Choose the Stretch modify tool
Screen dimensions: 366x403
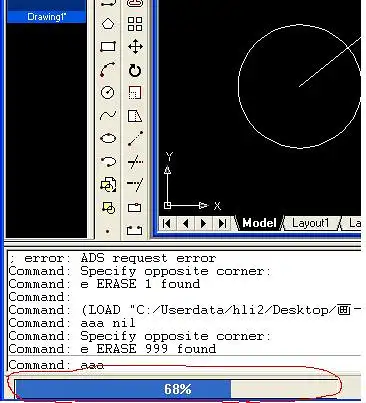tap(135, 116)
